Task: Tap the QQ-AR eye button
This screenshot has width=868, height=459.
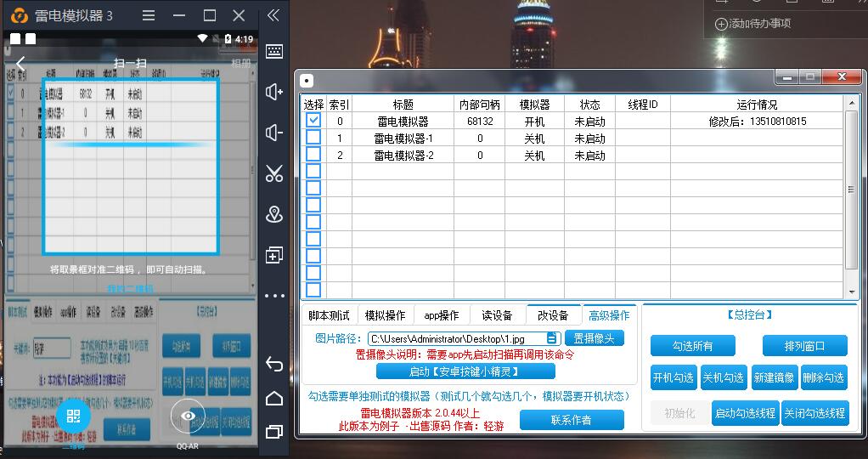Action: point(188,416)
